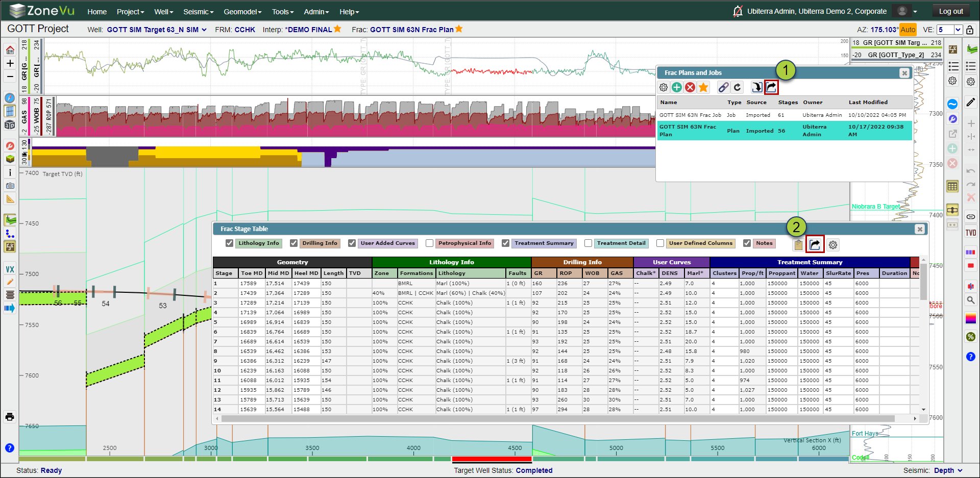The width and height of the screenshot is (980, 478).
Task: Enable the Treatment Detail checkbox
Action: click(x=588, y=243)
